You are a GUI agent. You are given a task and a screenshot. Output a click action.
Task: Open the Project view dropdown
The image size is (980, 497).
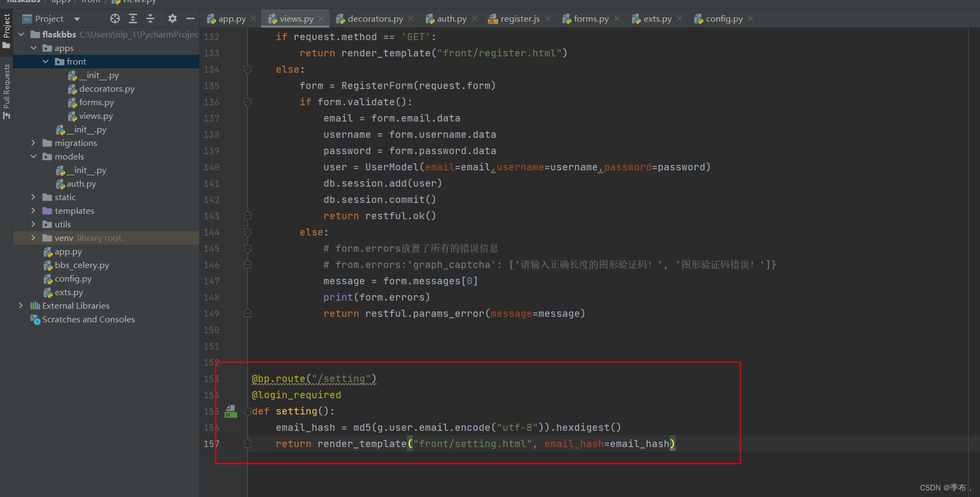(x=77, y=18)
